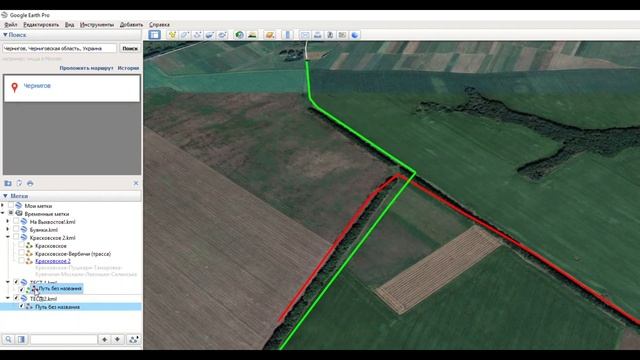The height and width of the screenshot is (360, 640).
Task: Move selected item up with arrow button
Action: pos(104,339)
